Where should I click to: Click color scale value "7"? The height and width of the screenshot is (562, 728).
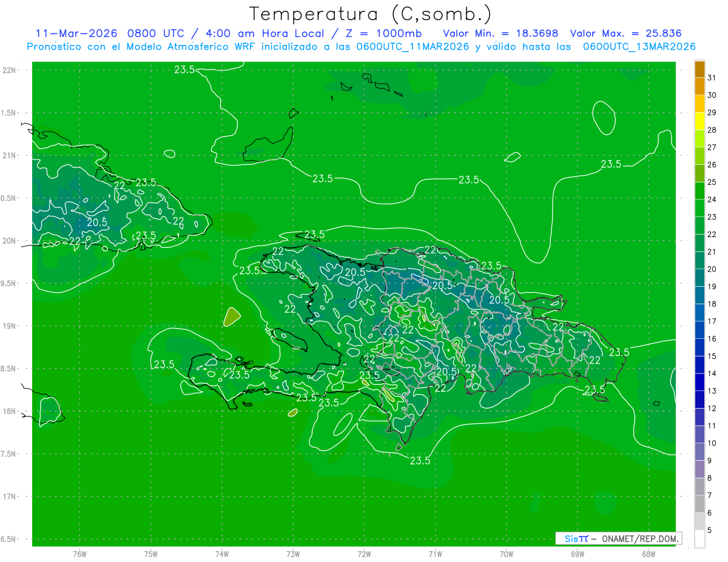(x=710, y=495)
